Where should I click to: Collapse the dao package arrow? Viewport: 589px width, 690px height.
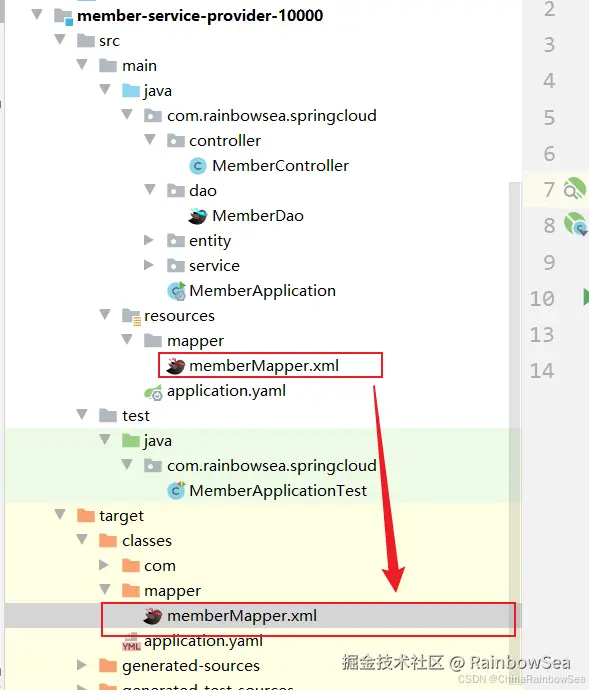[x=150, y=190]
